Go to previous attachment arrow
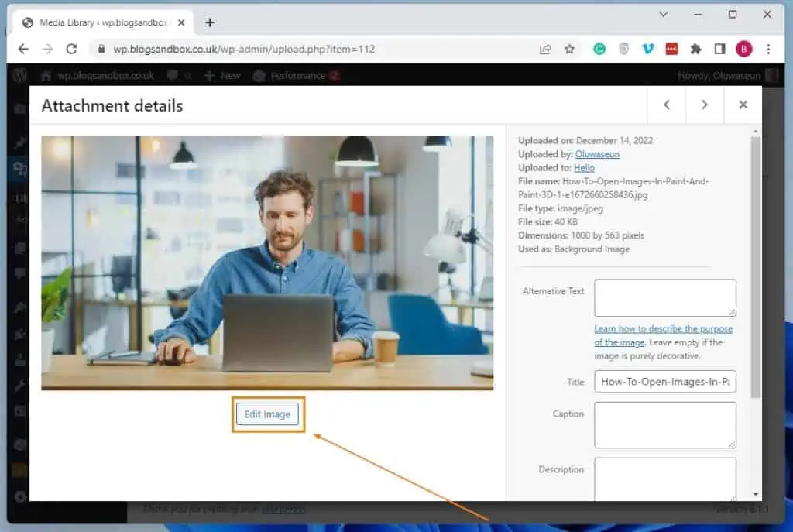This screenshot has height=532, width=793. coord(667,105)
